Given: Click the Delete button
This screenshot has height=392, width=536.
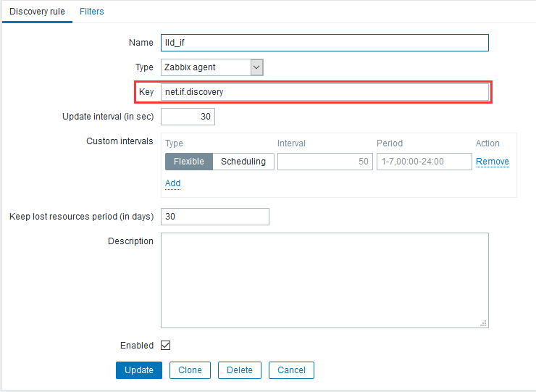Looking at the screenshot, I should 240,370.
